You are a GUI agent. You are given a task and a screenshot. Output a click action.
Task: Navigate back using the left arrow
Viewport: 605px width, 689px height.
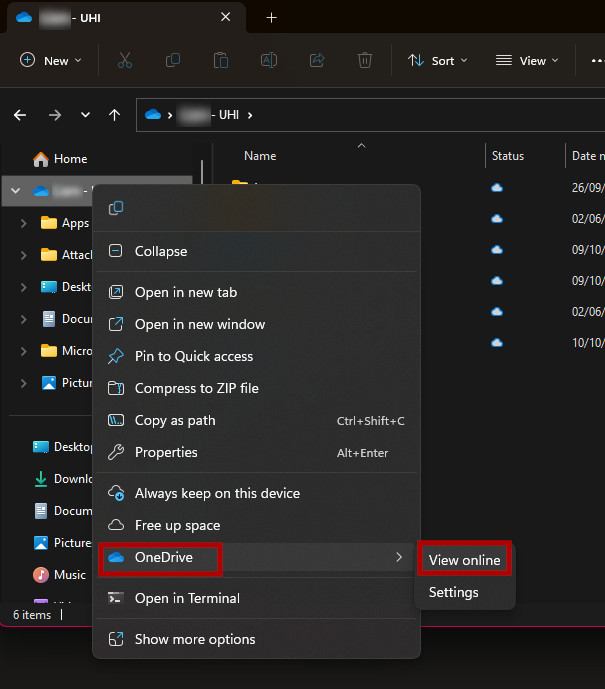(20, 115)
